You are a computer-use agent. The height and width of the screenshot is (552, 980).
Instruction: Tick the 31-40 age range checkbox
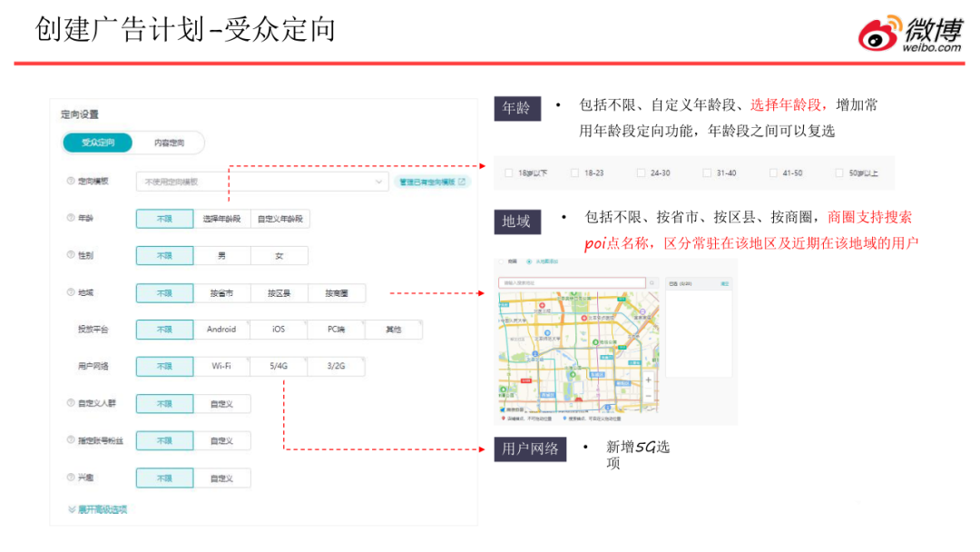[x=707, y=172]
